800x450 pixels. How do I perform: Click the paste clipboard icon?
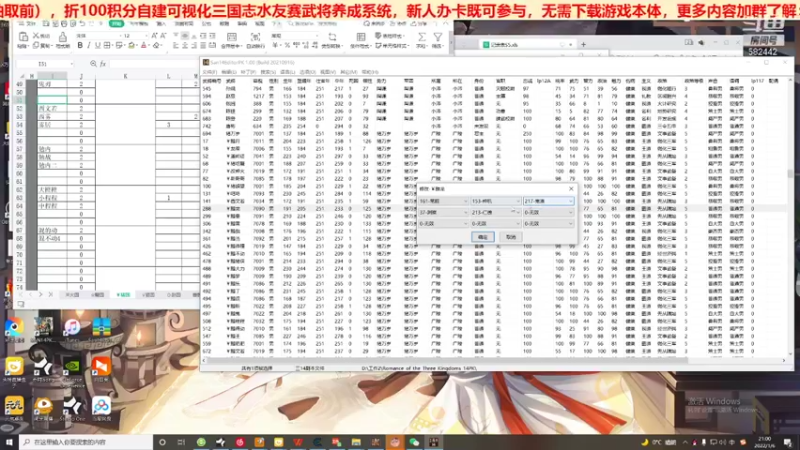(23, 37)
